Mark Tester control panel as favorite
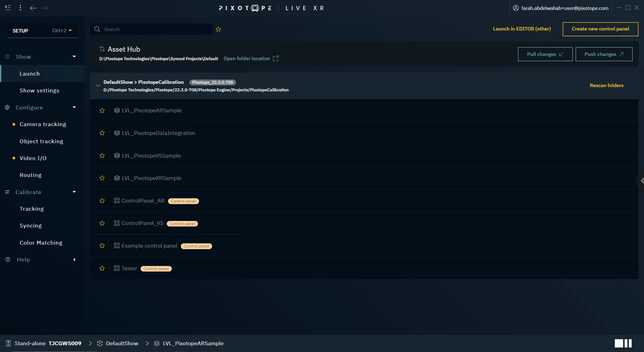Image resolution: width=644 pixels, height=352 pixels. pos(102,268)
